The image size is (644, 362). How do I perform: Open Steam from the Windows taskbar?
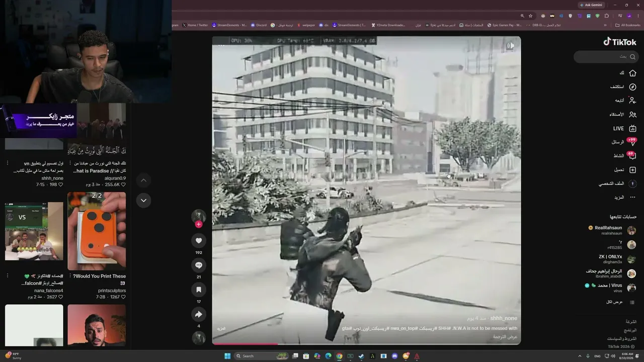362,356
